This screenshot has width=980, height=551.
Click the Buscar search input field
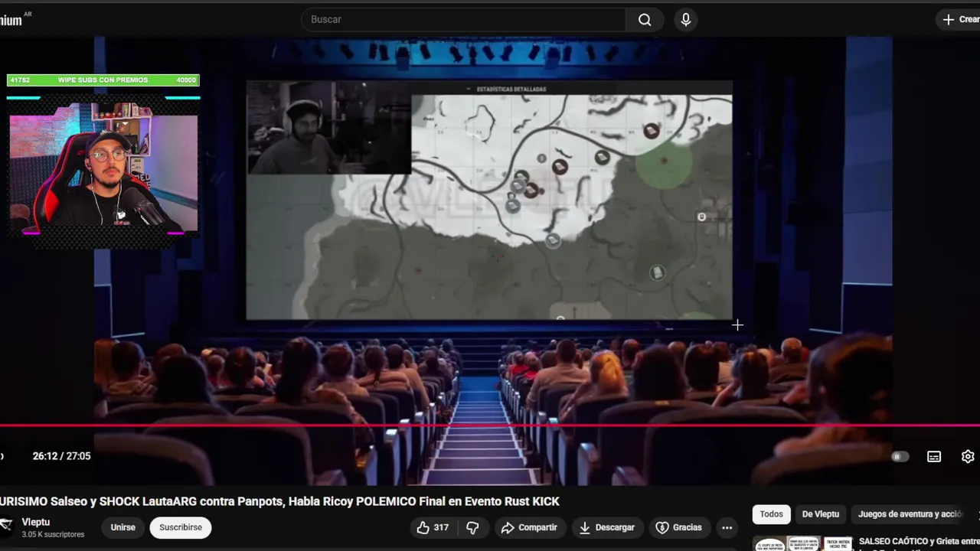[463, 19]
